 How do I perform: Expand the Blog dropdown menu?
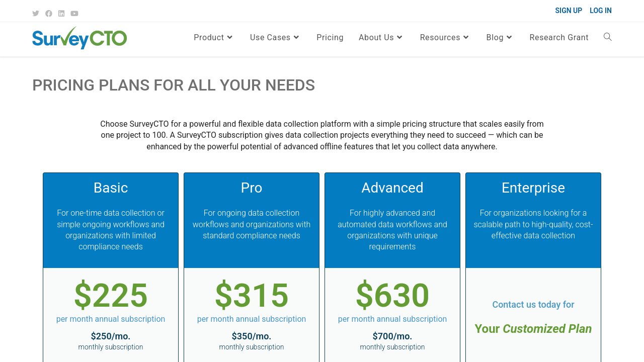tap(500, 38)
